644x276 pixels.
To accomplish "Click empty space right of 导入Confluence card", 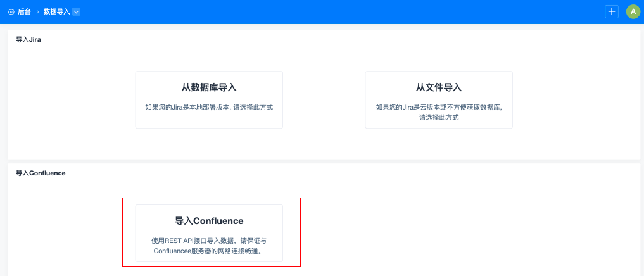I will [462, 233].
